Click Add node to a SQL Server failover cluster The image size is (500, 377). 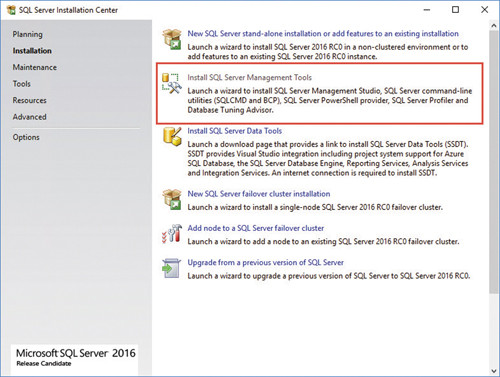pos(256,228)
